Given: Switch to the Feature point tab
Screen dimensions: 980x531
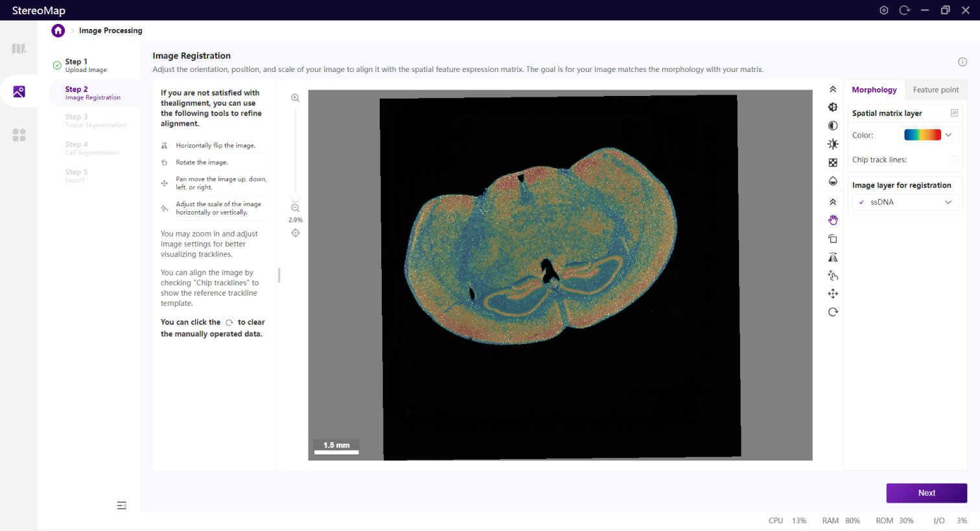Looking at the screenshot, I should click(935, 90).
